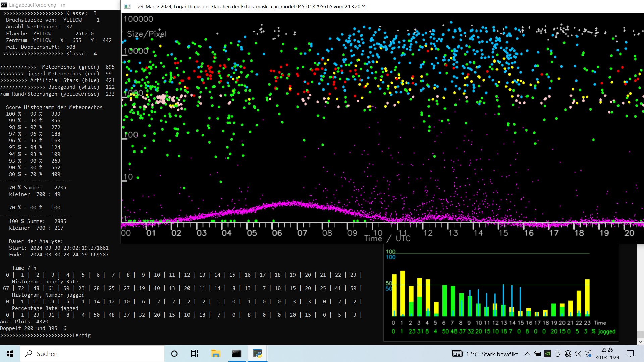
Task: Click the plot window's title bar icon
Action: [x=127, y=6]
